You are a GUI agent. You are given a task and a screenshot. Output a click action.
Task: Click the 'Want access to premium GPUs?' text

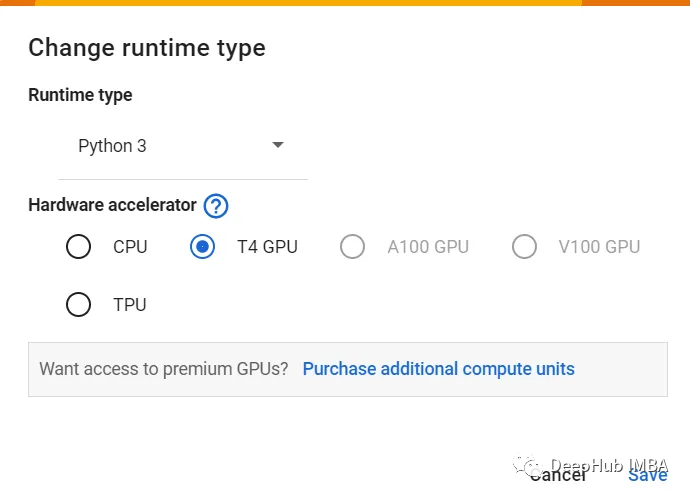point(164,369)
